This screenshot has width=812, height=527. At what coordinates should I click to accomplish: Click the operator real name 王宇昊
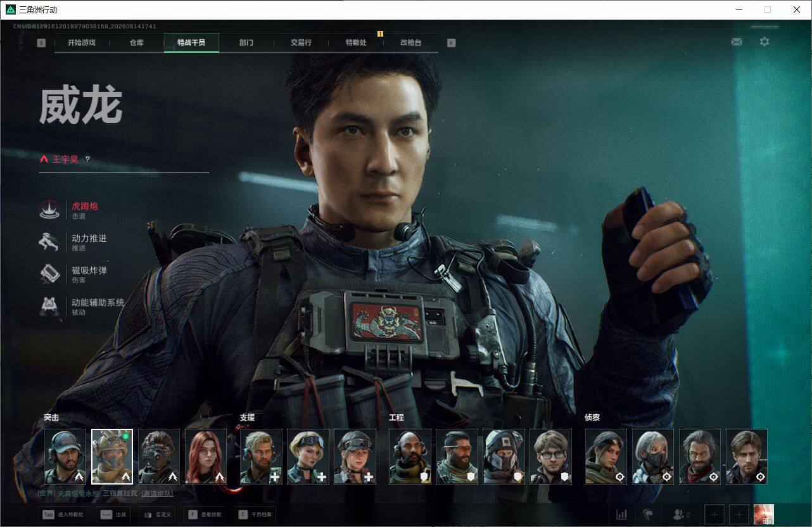[x=65, y=160]
